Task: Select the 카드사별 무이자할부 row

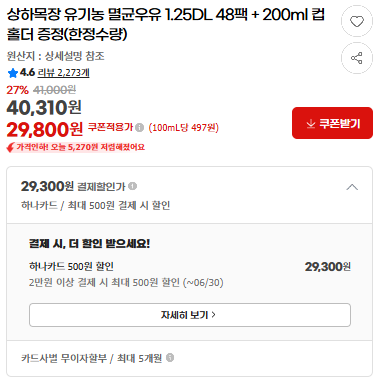Action: (189, 358)
